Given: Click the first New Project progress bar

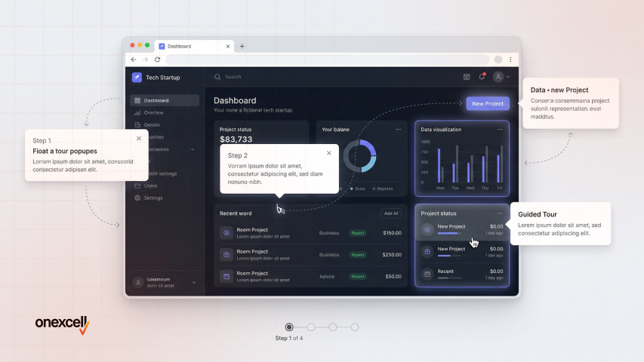Looking at the screenshot, I should click(449, 233).
